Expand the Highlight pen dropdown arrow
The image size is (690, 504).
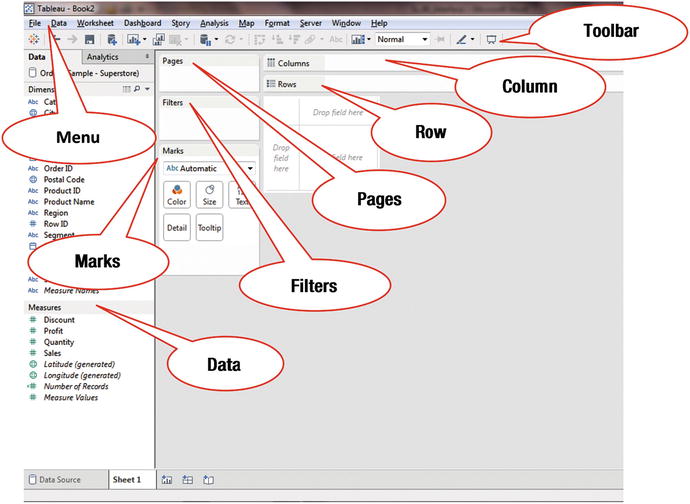[x=473, y=40]
